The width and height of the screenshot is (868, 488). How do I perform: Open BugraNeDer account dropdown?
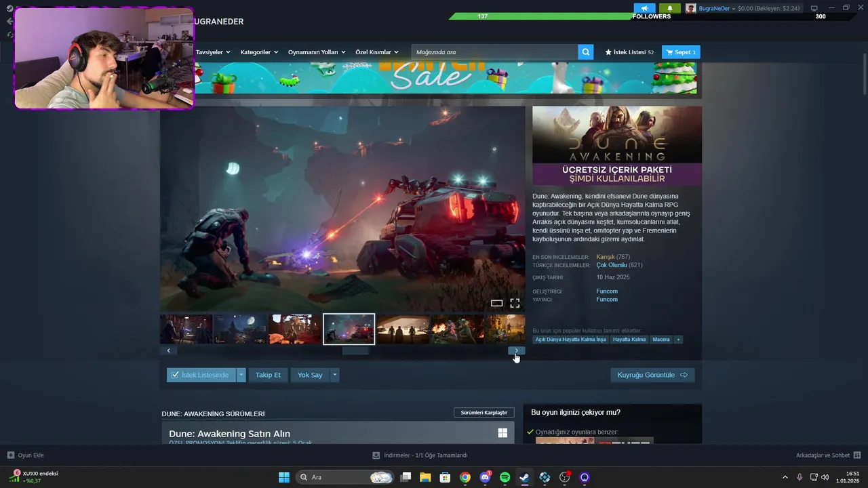(716, 8)
